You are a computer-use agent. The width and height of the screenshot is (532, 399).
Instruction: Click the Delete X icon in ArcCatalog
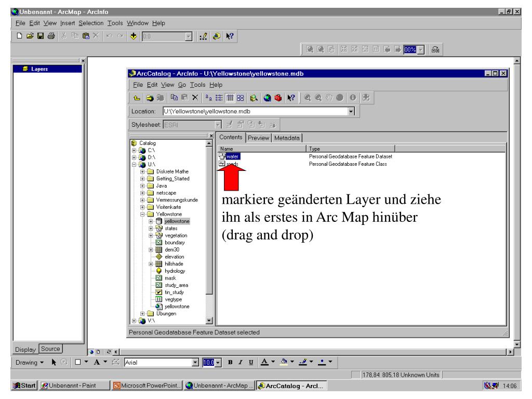195,98
